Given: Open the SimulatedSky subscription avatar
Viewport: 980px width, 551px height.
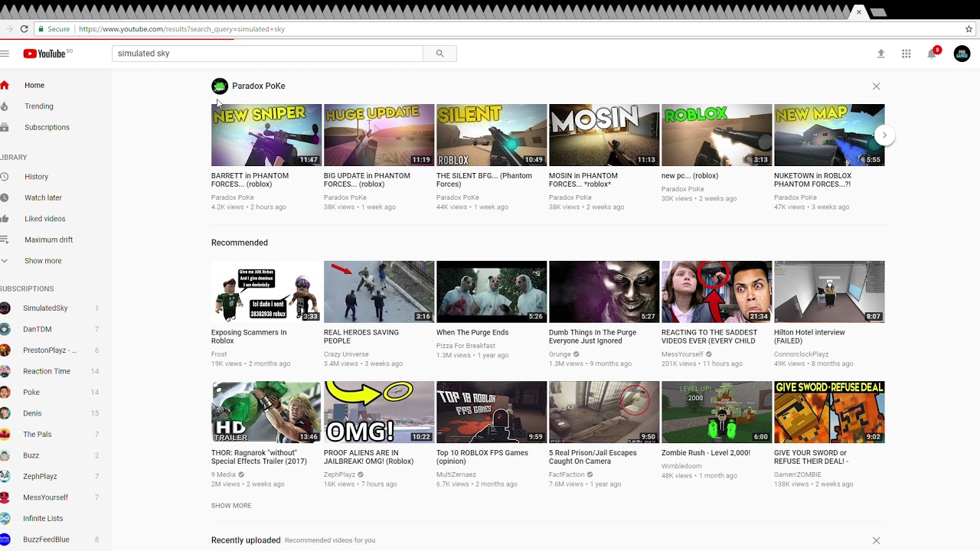Looking at the screenshot, I should click(5, 308).
